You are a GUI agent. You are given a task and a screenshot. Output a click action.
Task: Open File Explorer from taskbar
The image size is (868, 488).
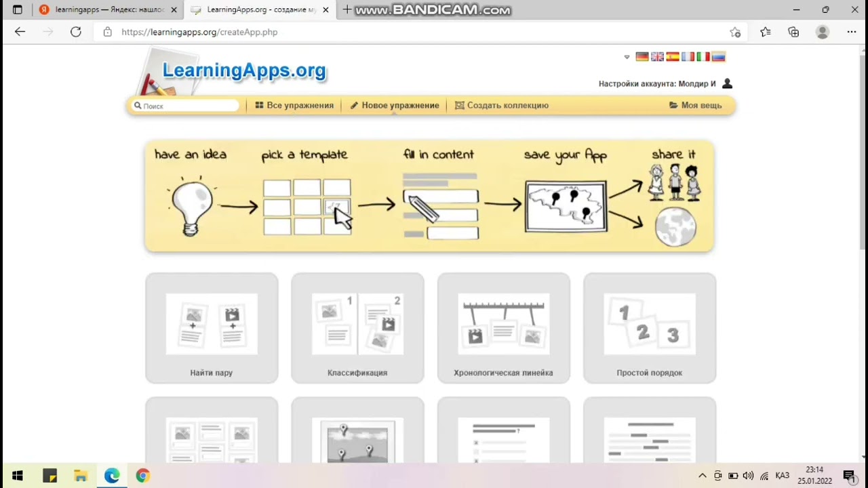tap(81, 476)
